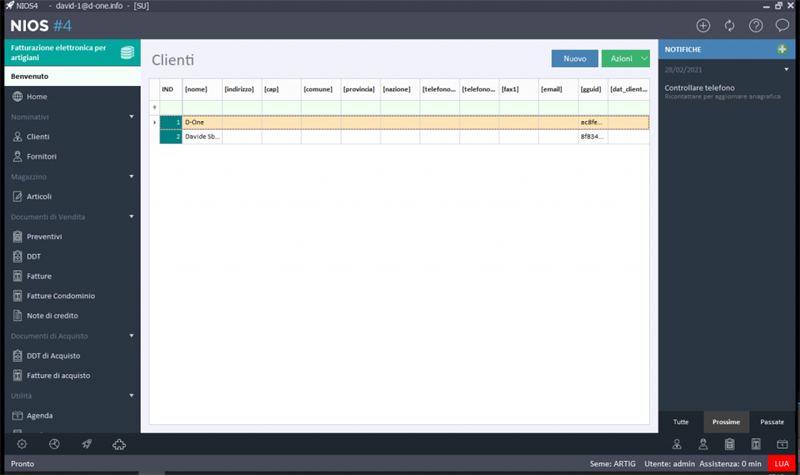Viewport: 800px width, 475px height.
Task: Open settings gear icon in bottom bar
Action: [22, 444]
